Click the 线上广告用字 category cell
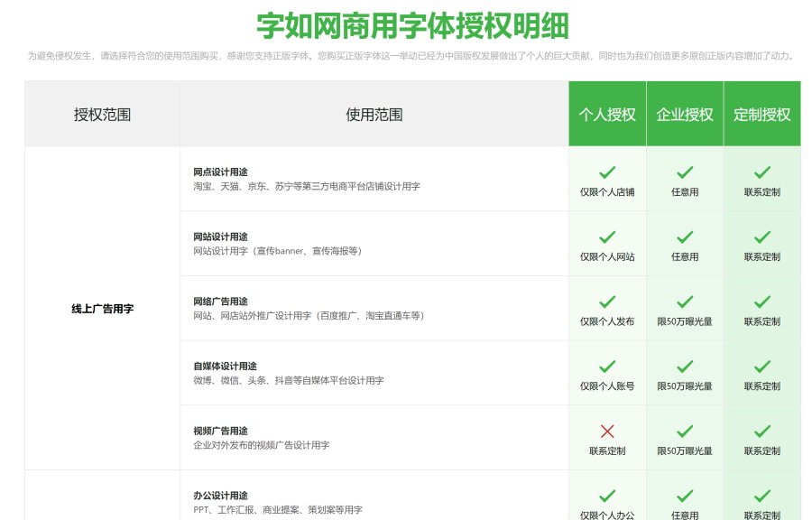Screen dimensions: 812x520 (102, 309)
